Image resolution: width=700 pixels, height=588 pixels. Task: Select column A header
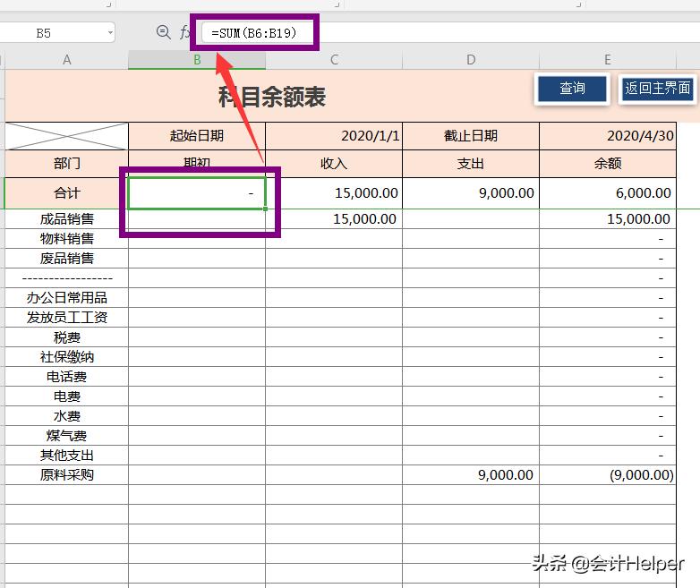[x=66, y=60]
